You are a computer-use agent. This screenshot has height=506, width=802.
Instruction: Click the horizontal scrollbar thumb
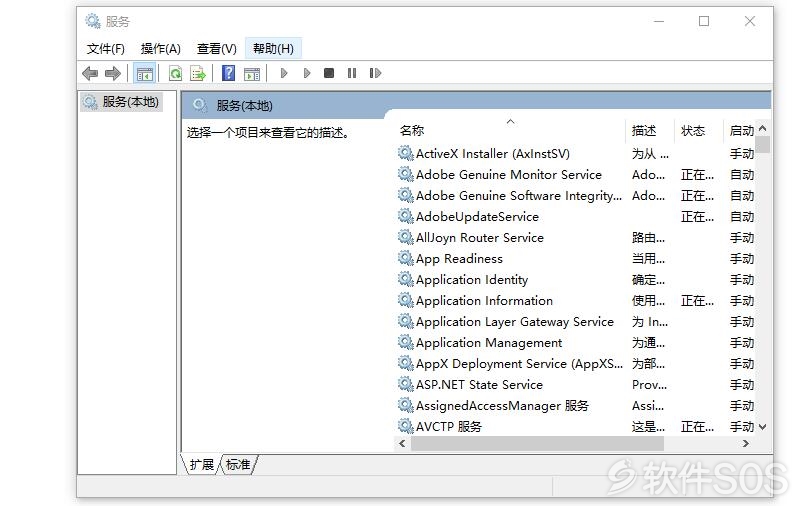click(x=537, y=444)
